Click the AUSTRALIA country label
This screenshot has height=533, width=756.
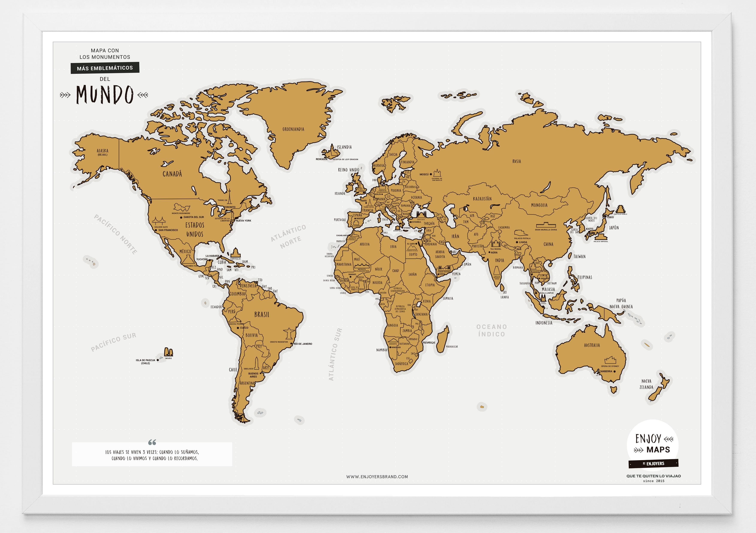[x=592, y=345]
